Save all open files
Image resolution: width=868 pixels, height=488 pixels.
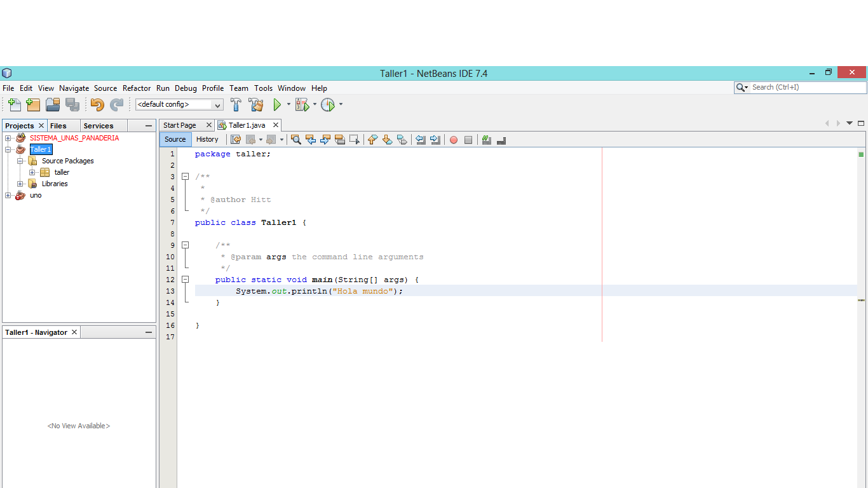coord(72,104)
